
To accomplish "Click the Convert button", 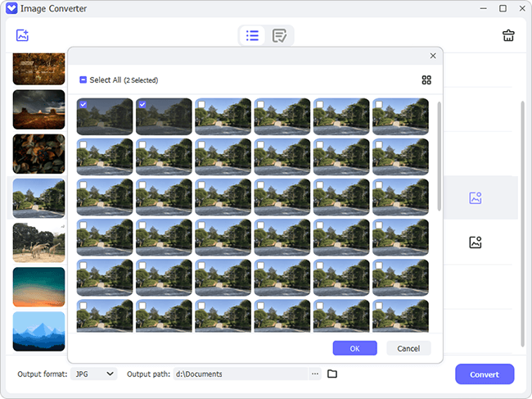I will tap(485, 374).
